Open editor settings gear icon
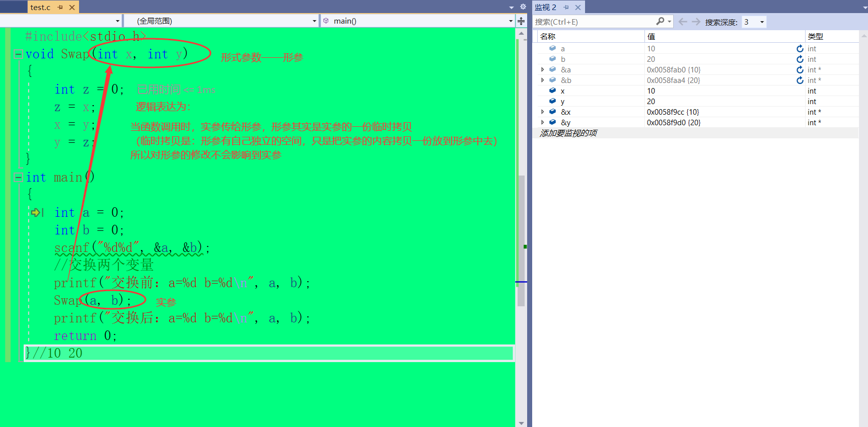 [x=523, y=7]
